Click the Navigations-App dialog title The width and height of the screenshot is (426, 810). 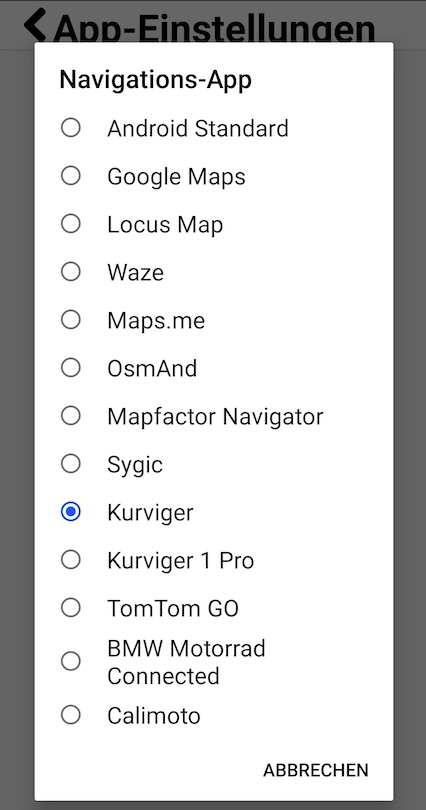[x=155, y=80]
